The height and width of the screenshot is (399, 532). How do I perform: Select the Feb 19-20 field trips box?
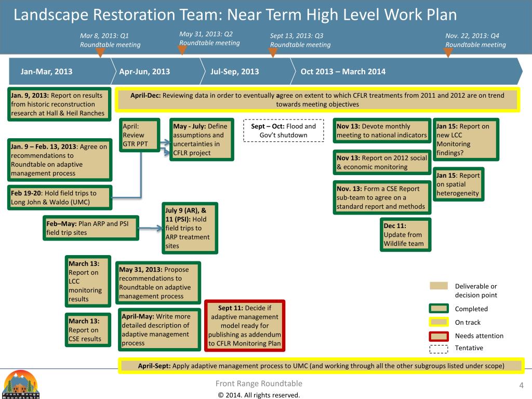(59, 197)
